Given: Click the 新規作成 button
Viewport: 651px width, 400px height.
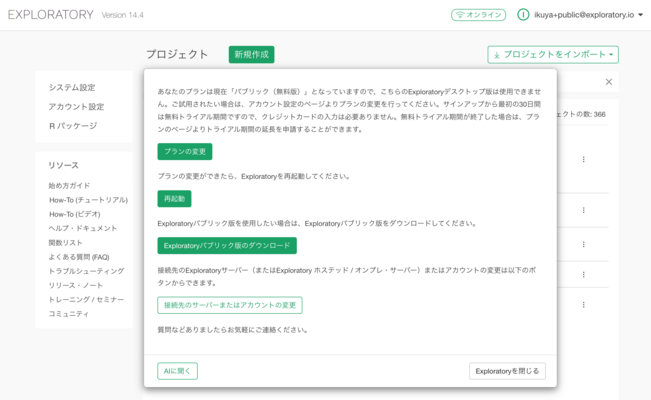Looking at the screenshot, I should tap(251, 55).
